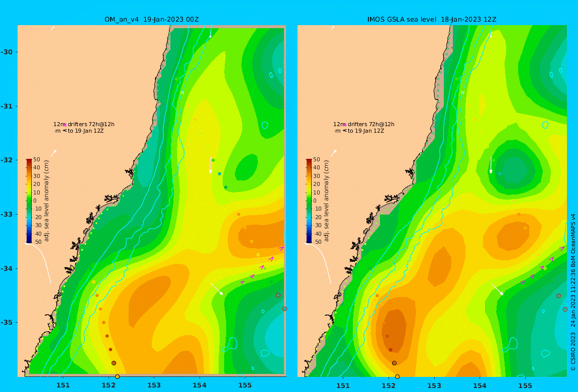Click the brown black-outlined circle marker in the right map
578x392 pixels.
395,363
